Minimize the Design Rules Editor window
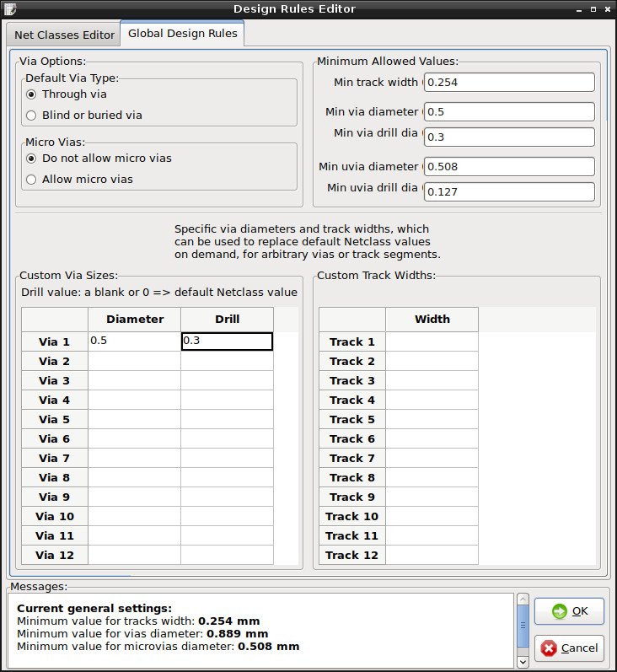The height and width of the screenshot is (672, 617). pos(579,9)
